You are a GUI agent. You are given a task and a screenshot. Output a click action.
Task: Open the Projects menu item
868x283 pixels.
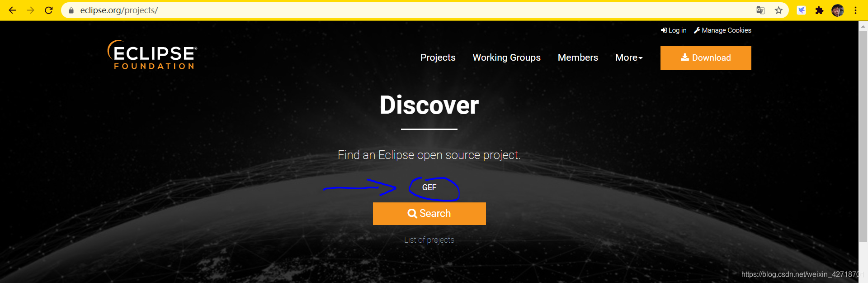438,58
